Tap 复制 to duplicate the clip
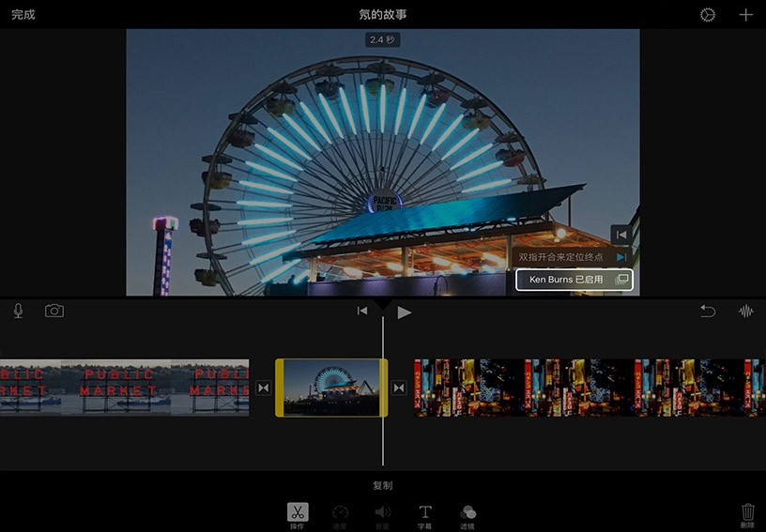This screenshot has width=766, height=532. (x=382, y=485)
